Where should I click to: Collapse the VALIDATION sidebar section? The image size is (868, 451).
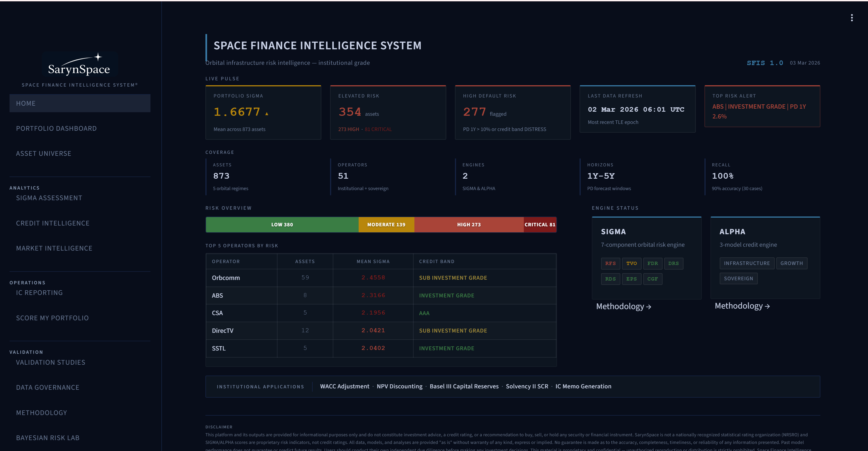26,352
